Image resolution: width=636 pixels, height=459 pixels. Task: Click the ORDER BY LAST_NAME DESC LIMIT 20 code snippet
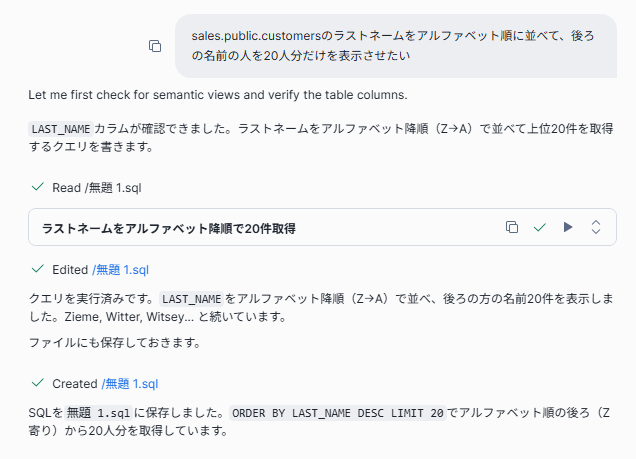[338, 412]
